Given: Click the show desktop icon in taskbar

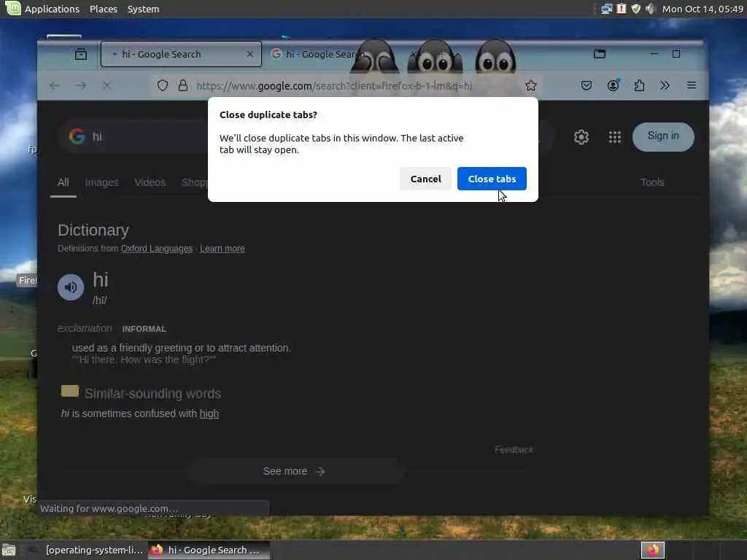Looking at the screenshot, I should tap(9, 551).
